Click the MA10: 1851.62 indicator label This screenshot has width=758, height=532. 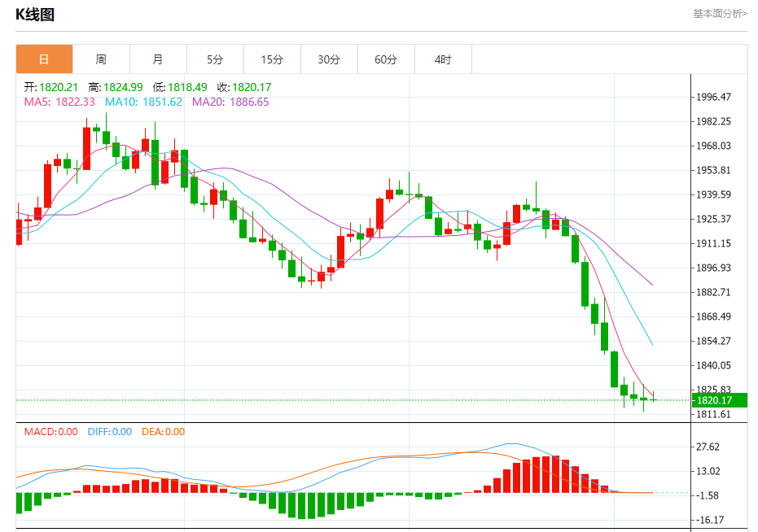point(143,102)
